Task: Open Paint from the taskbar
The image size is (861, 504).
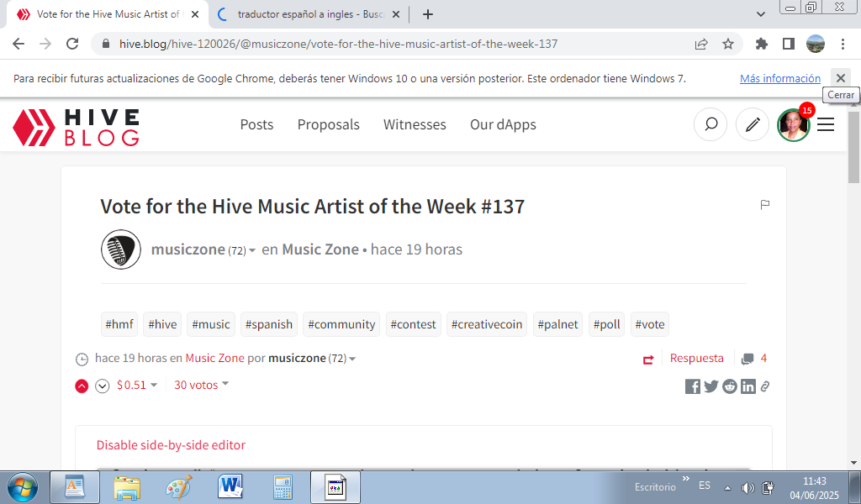Action: coord(179,487)
